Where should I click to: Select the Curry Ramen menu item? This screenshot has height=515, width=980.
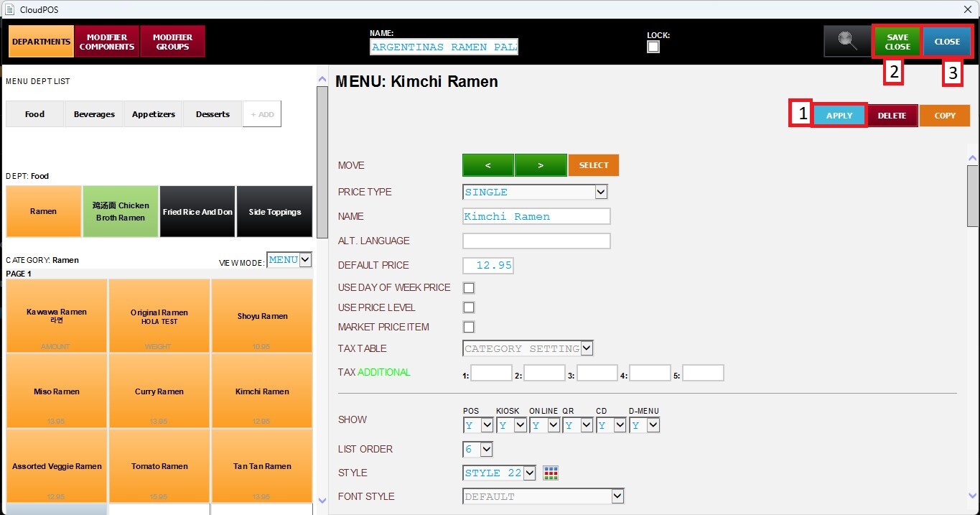pyautogui.click(x=159, y=391)
